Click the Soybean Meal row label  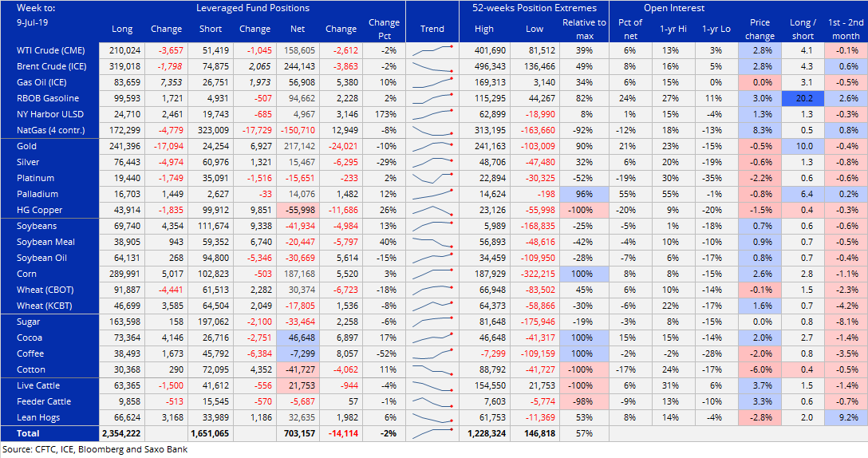point(46,242)
